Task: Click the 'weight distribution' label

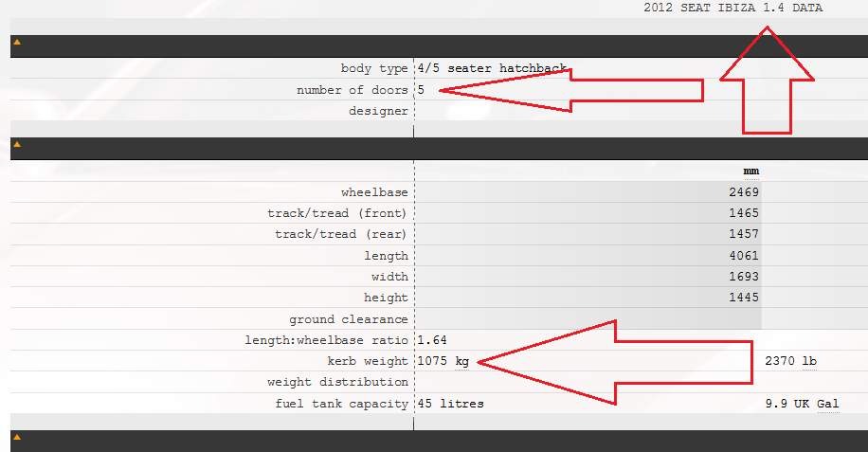Action: click(337, 382)
